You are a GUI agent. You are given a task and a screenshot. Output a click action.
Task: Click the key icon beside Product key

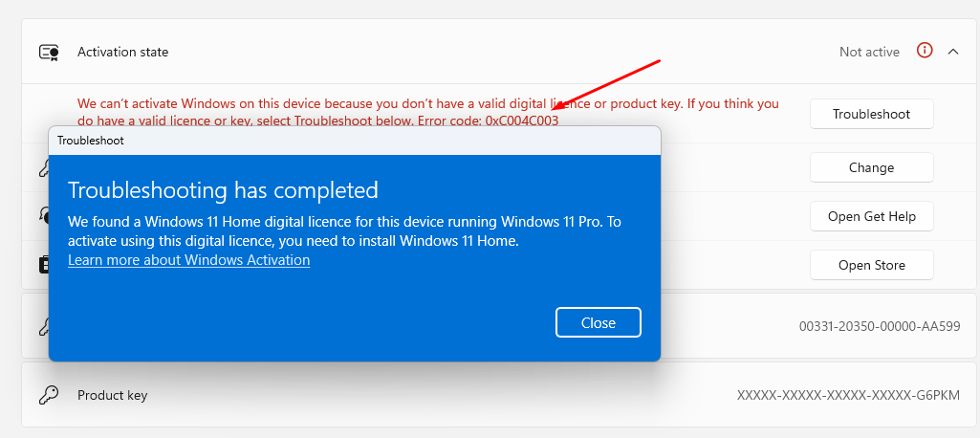(x=49, y=395)
